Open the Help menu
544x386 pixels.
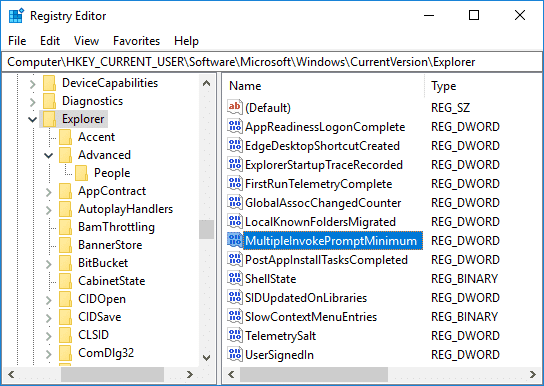click(186, 41)
